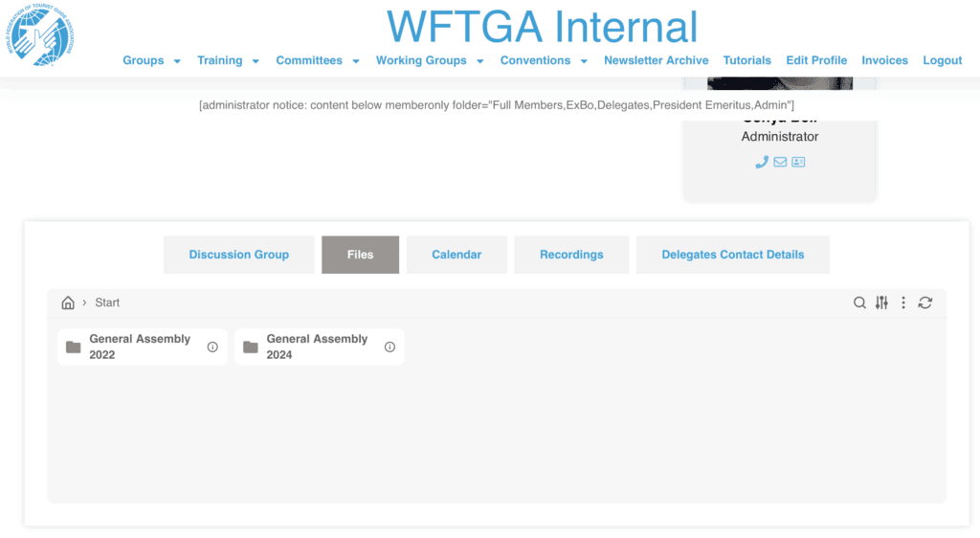Open the Conventions menu
This screenshot has width=980, height=538.
535,60
